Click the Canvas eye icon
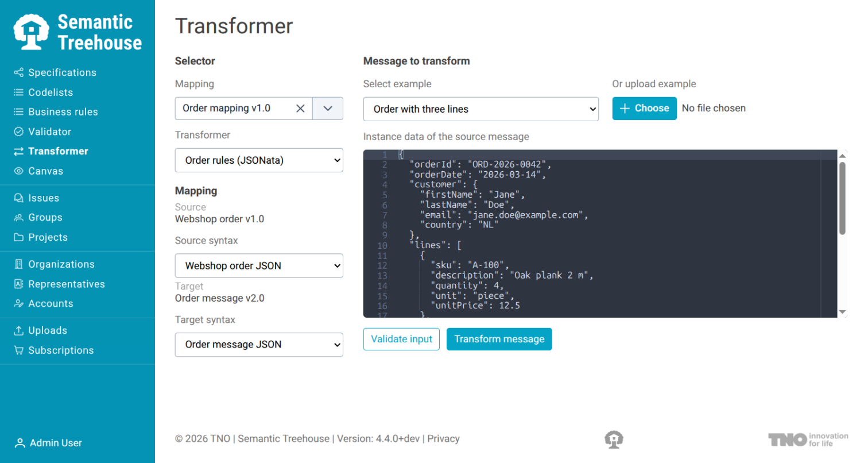Viewport: 868px width, 463px height. click(x=19, y=171)
